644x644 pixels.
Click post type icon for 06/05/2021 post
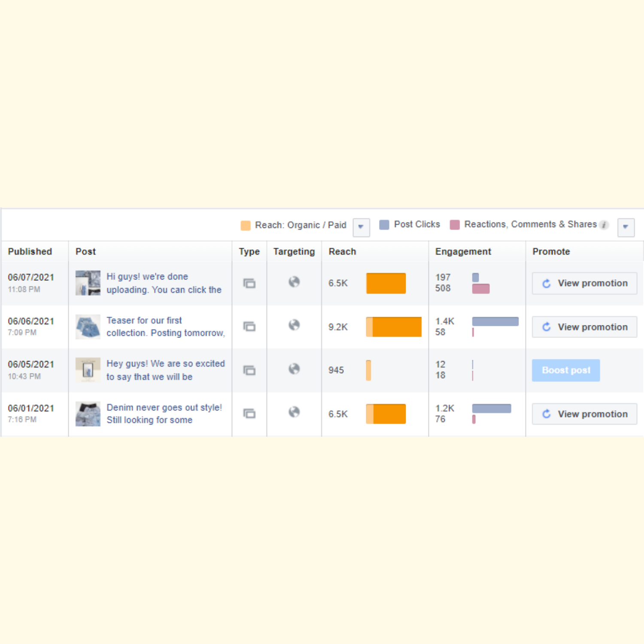(x=249, y=370)
